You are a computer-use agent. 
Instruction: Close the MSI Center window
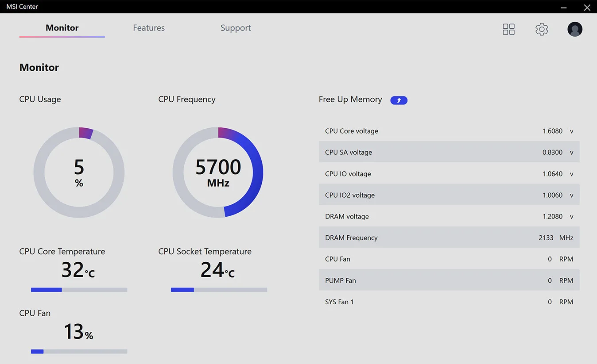coord(587,7)
